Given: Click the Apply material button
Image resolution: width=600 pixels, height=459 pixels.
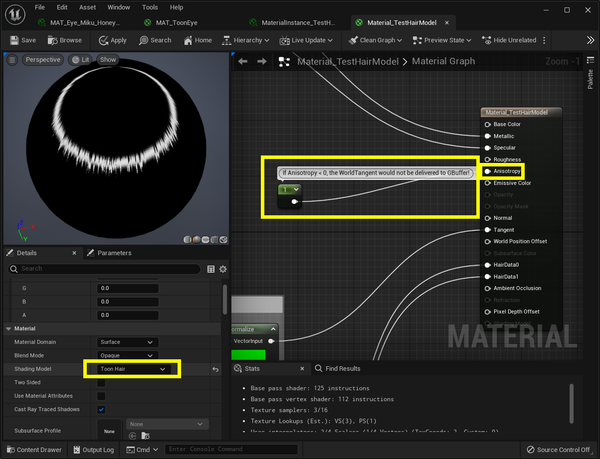Looking at the screenshot, I should 112,40.
